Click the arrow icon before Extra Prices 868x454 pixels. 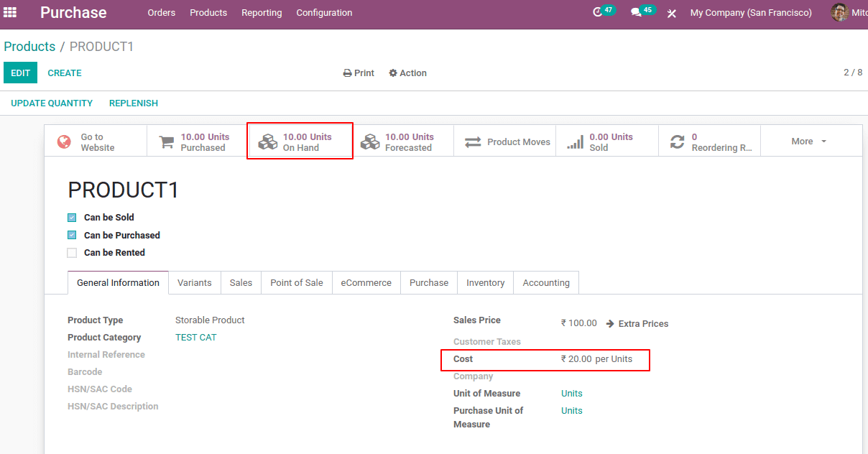[x=610, y=324]
